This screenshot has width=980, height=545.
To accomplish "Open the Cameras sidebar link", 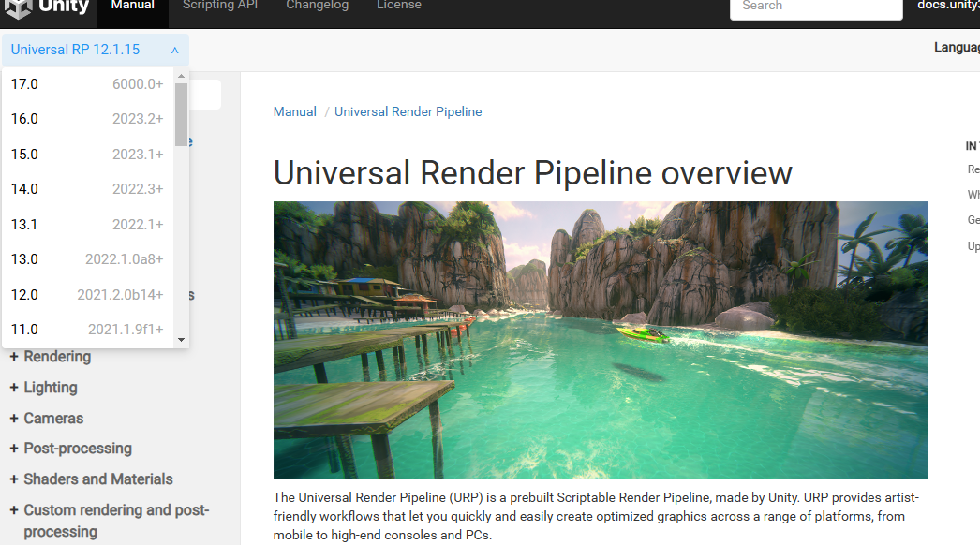I will pos(53,419).
